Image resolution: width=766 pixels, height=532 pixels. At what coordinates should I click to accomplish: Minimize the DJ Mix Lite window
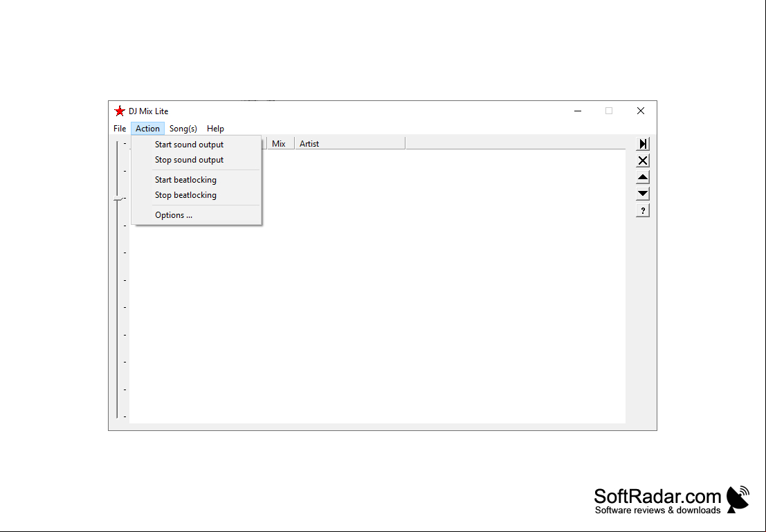pyautogui.click(x=578, y=111)
